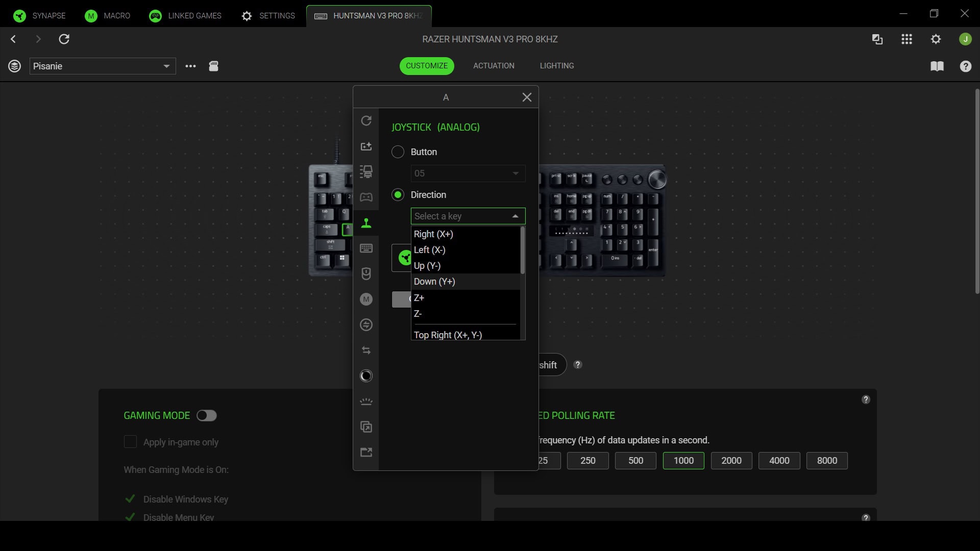
Task: Reset the key assignment to default
Action: click(366, 120)
